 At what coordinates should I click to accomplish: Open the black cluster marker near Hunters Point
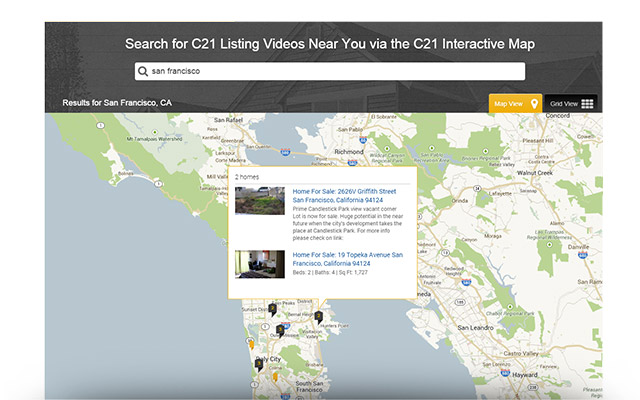pos(318,317)
